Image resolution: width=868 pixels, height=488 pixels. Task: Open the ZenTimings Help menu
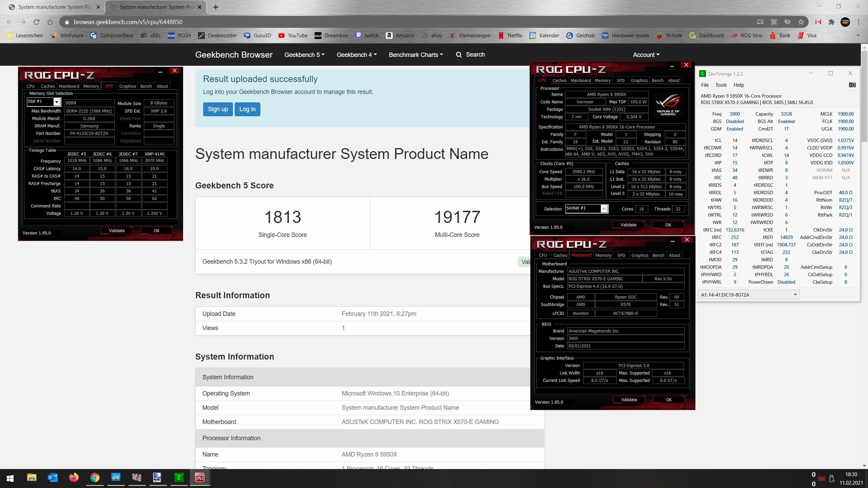739,85
